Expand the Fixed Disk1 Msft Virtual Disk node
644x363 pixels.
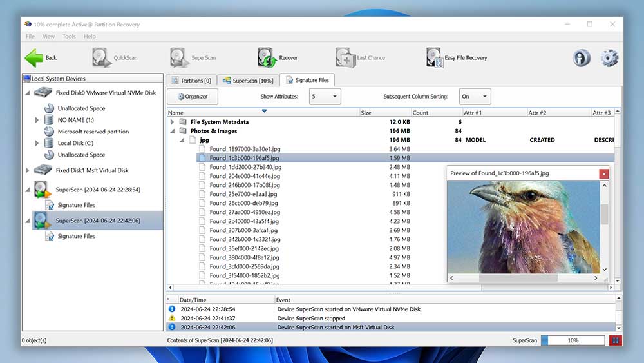click(x=28, y=170)
